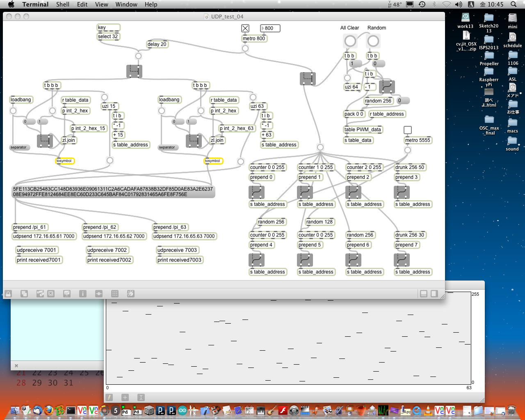
Task: Enable the toggle above 'metro 5555'
Action: point(408,130)
